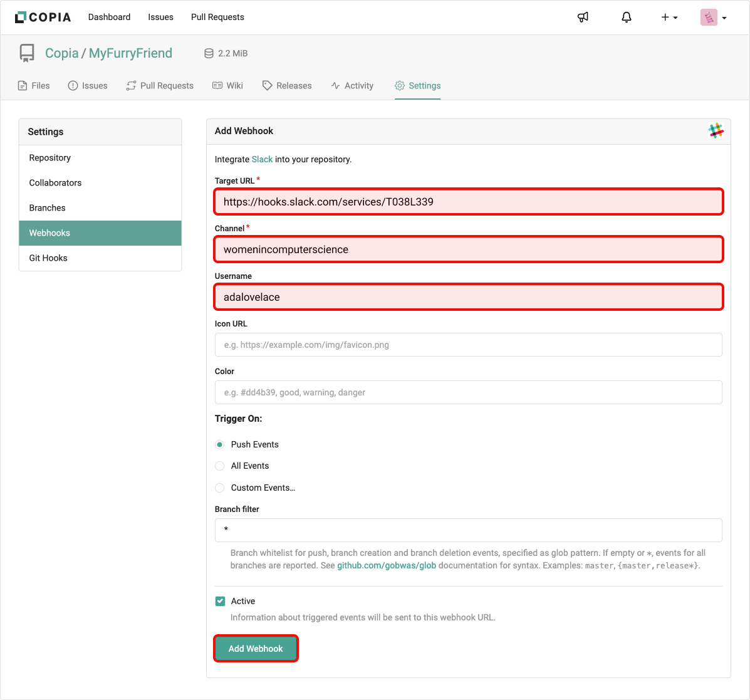Screen dimensions: 750x700
Task: Switch to the repository Pull Requests tab
Action: 160,86
